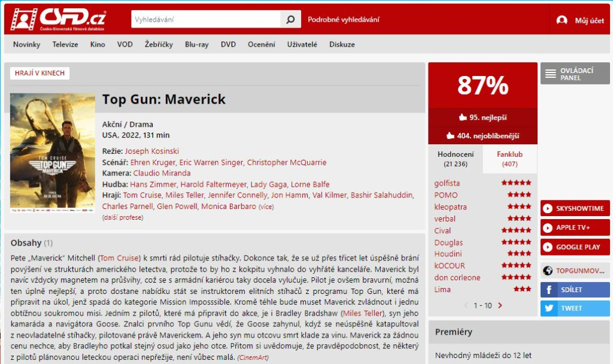
Task: Click the thumbs-up icon beside 95. nejlepší
Action: 463,117
